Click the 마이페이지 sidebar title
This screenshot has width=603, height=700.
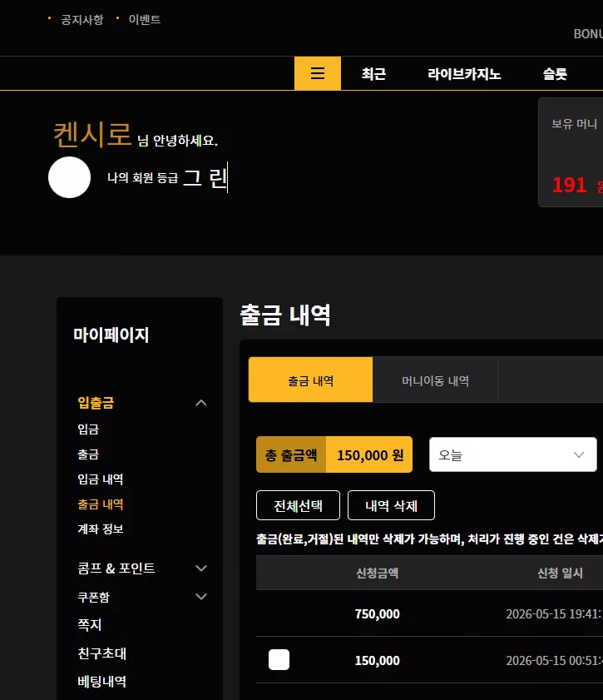[111, 335]
